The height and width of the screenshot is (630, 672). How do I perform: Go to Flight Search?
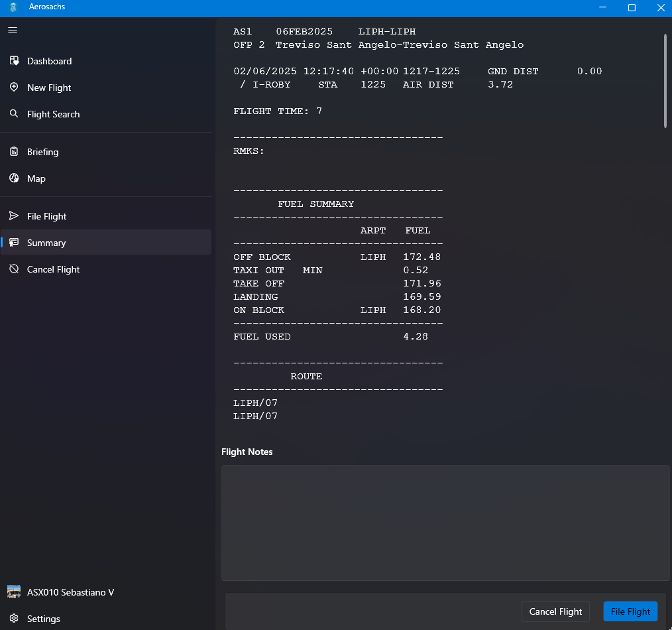coord(53,114)
